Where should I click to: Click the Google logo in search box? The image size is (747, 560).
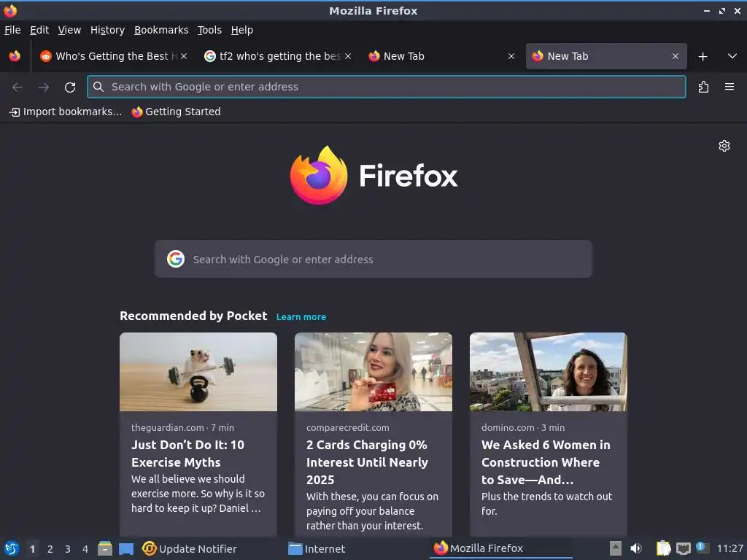pyautogui.click(x=175, y=259)
